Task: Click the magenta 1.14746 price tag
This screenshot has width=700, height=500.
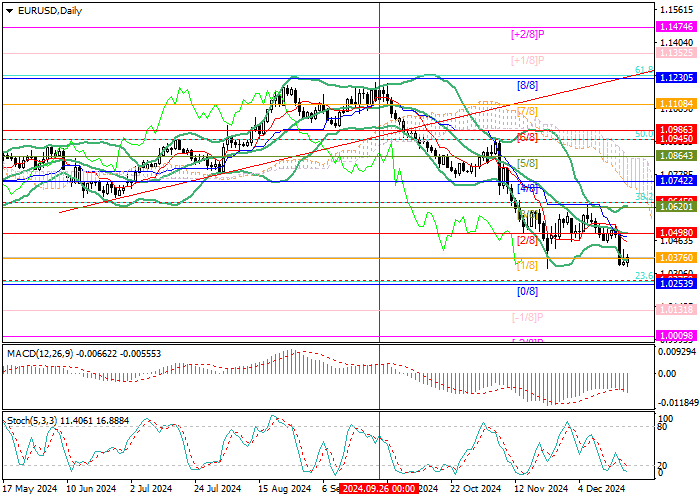Action: click(676, 34)
